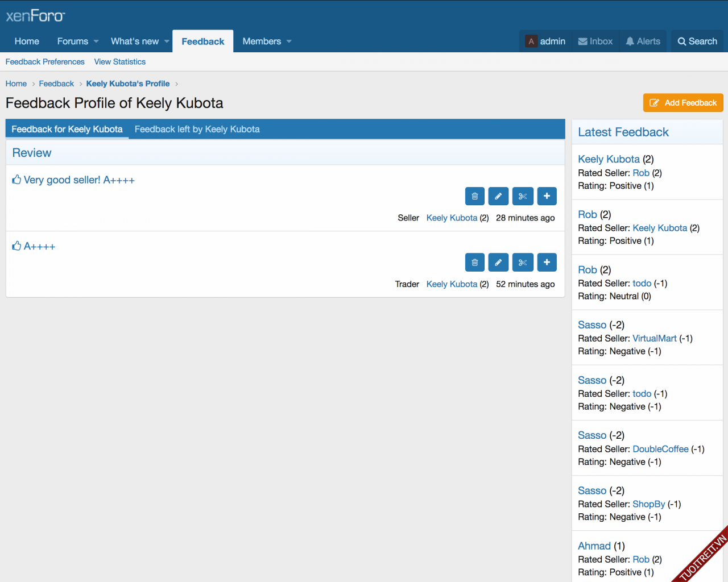The height and width of the screenshot is (582, 728).
Task: Go to the Home navigation tab
Action: point(27,41)
